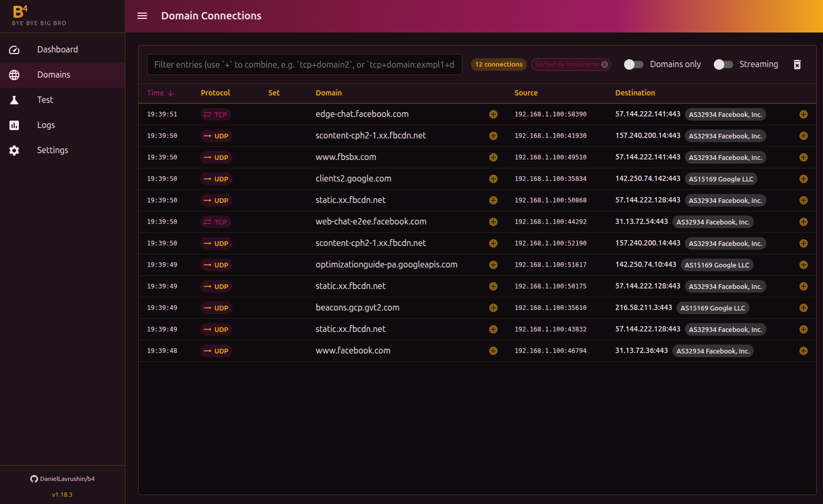Open the Logs section
This screenshot has width=823, height=504.
click(46, 125)
